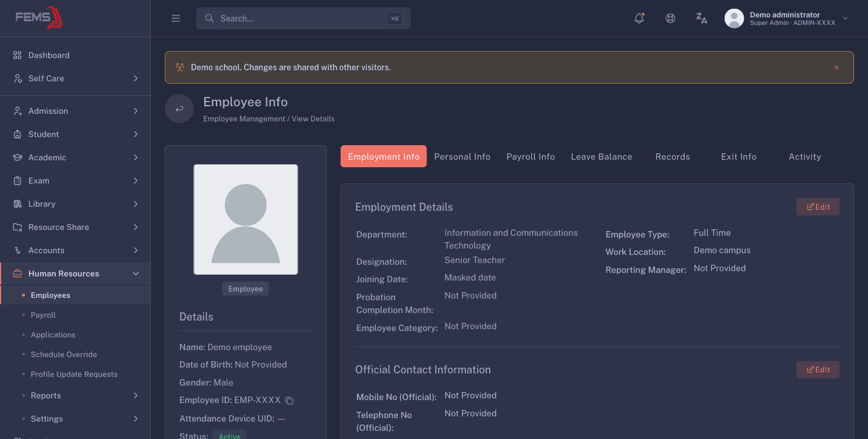The height and width of the screenshot is (439, 868).
Task: Focus the Search input field
Action: (303, 19)
